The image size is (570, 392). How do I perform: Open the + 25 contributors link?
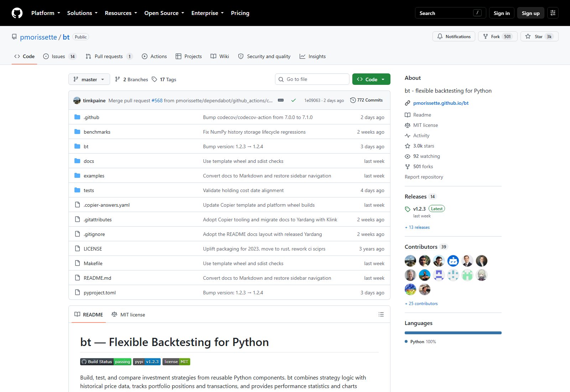(421, 304)
